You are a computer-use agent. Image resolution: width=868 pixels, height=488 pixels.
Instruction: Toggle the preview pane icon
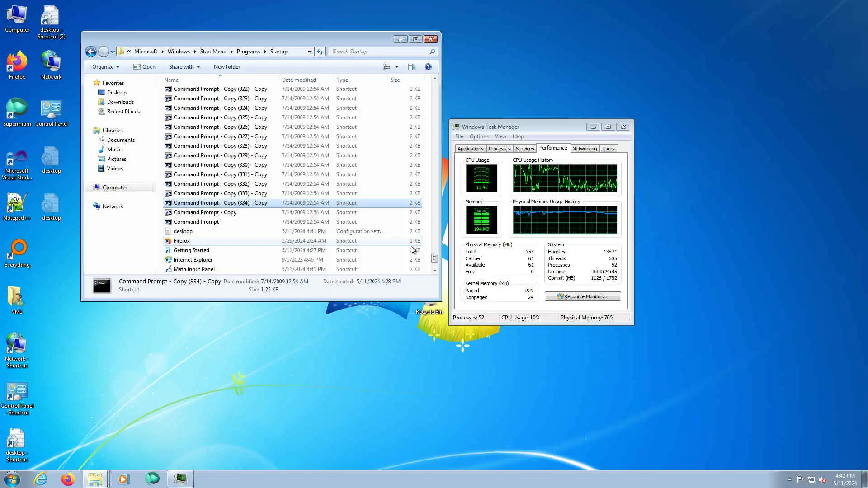click(x=412, y=67)
